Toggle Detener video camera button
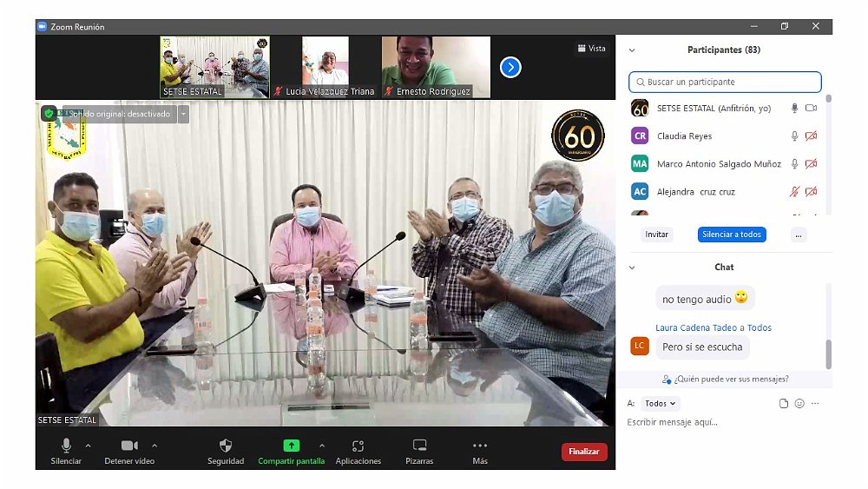The width and height of the screenshot is (868, 489). (x=129, y=446)
